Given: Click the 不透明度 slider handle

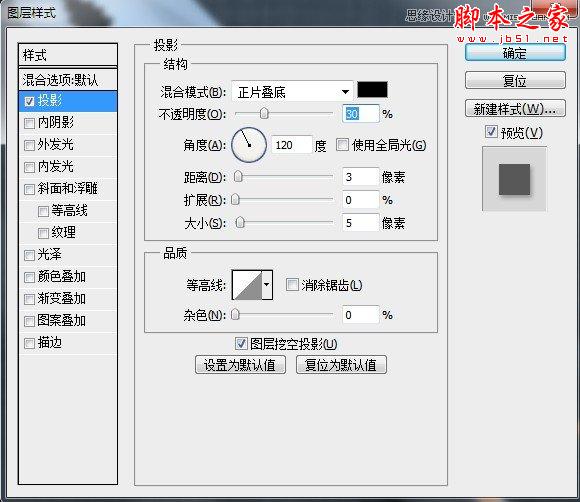Looking at the screenshot, I should (x=264, y=113).
